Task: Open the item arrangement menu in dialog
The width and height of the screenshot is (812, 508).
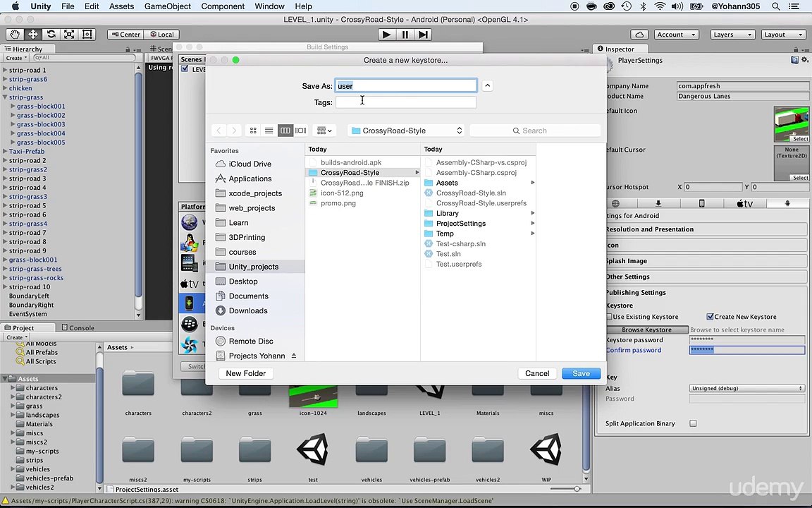Action: pos(324,131)
